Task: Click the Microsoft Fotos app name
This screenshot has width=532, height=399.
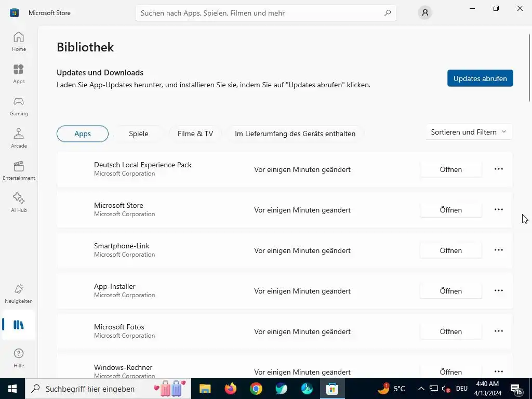Action: point(119,327)
